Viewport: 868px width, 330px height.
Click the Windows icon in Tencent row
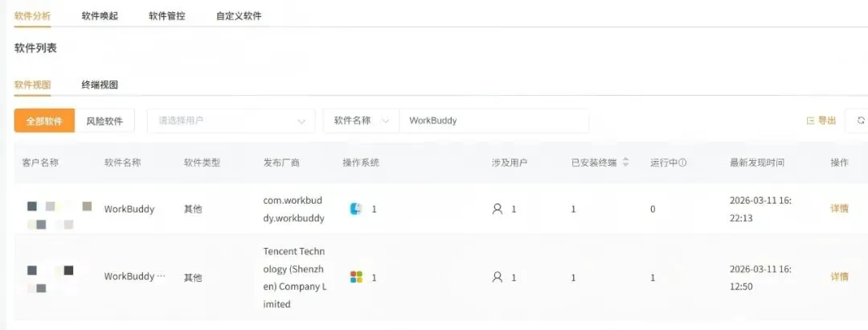[x=356, y=277]
